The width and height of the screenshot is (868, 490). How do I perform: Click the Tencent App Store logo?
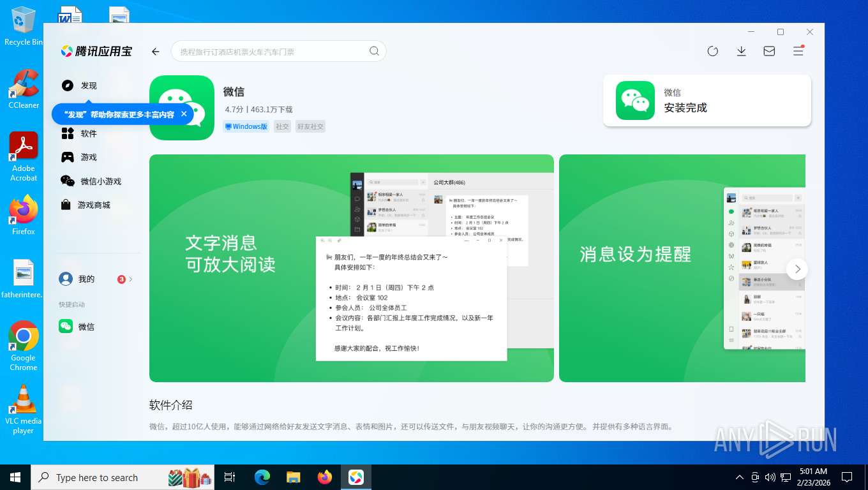click(96, 52)
